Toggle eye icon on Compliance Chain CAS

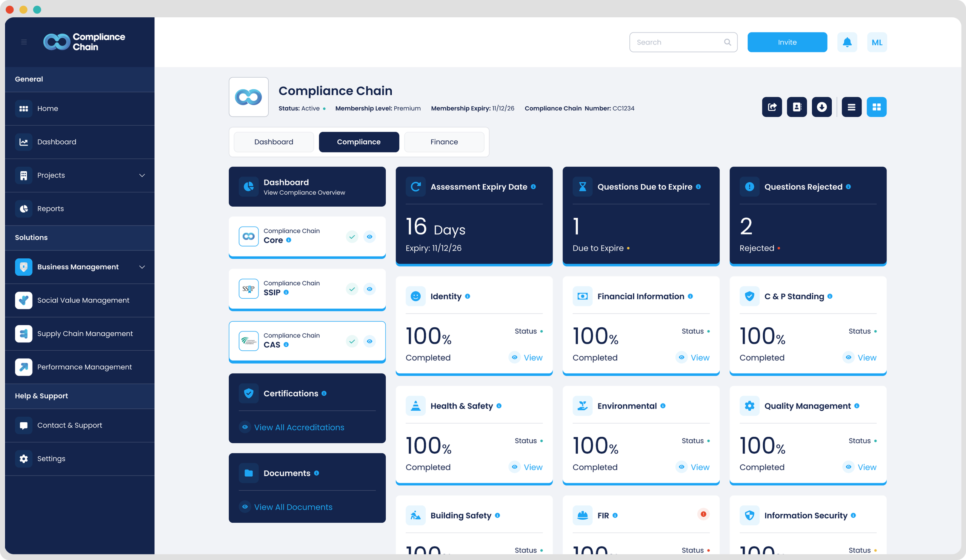369,341
